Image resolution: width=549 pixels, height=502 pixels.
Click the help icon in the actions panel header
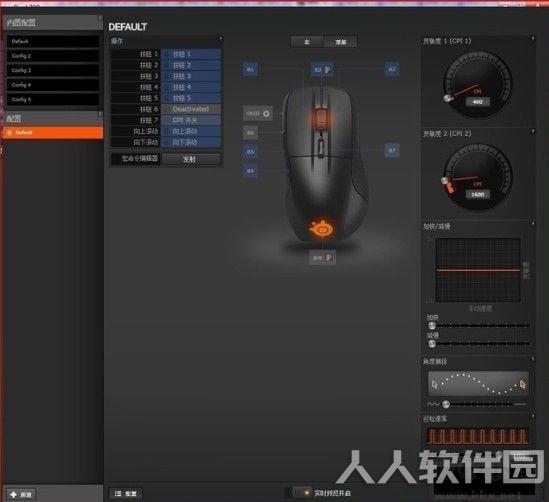[x=221, y=38]
